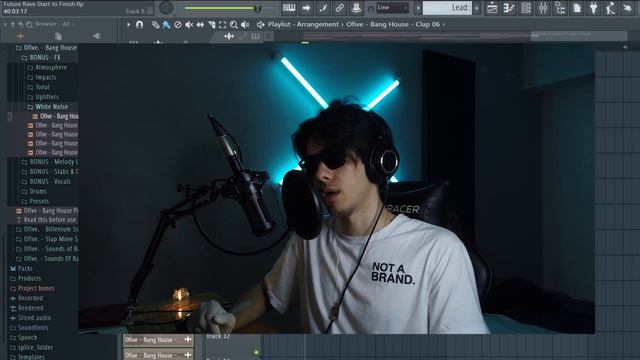Image resolution: width=640 pixels, height=360 pixels.
Task: Select the Paint brush tool in playlist
Action: [x=166, y=25]
